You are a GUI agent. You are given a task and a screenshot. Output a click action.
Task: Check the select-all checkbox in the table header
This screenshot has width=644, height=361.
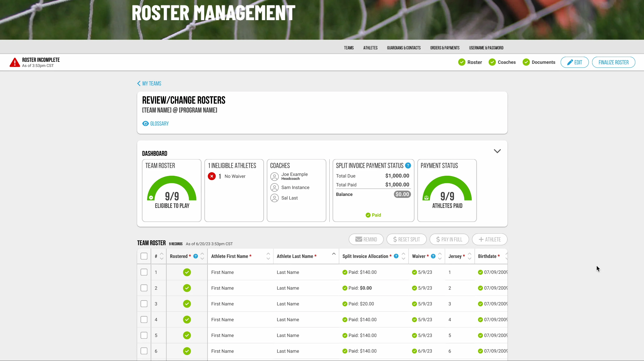coord(144,256)
